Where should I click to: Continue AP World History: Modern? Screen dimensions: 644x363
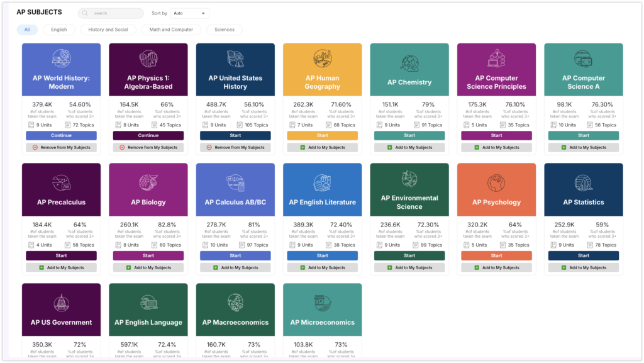[61, 135]
